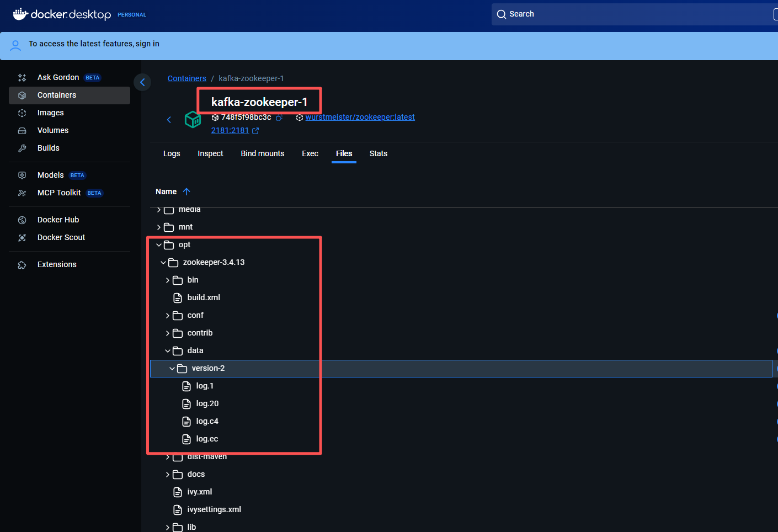This screenshot has width=778, height=532.
Task: Open Extensions from the sidebar
Action: tap(70, 264)
